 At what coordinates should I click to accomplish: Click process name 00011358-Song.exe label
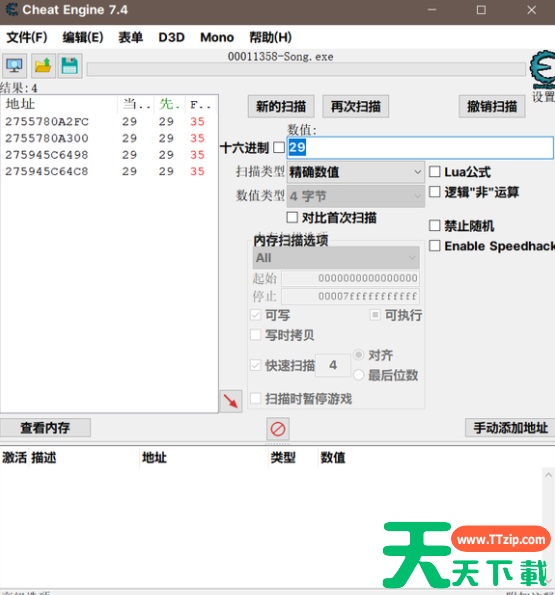281,57
